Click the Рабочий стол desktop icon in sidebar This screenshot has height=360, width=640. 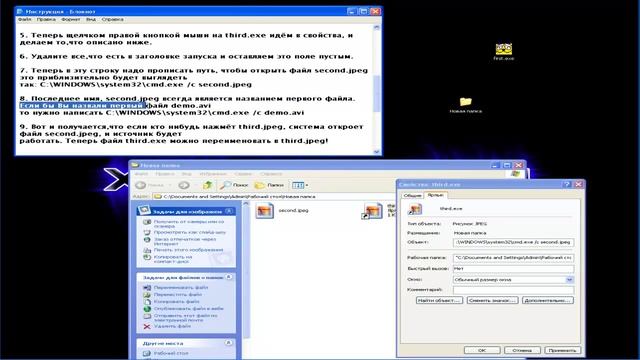147,353
